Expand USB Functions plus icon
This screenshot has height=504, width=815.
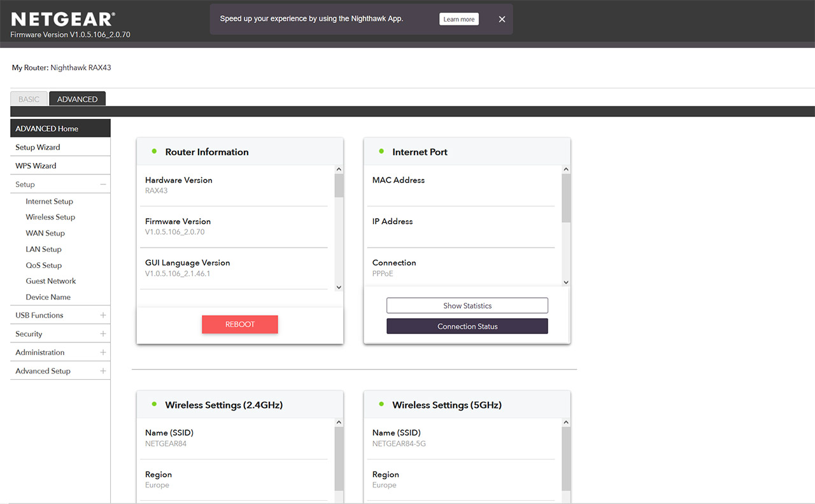pyautogui.click(x=103, y=315)
